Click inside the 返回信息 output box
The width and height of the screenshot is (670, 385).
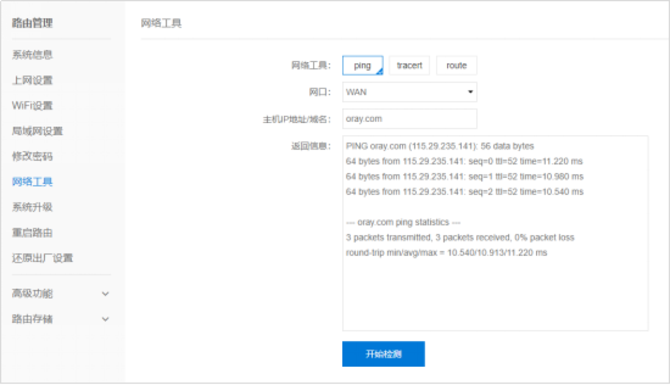[495, 233]
